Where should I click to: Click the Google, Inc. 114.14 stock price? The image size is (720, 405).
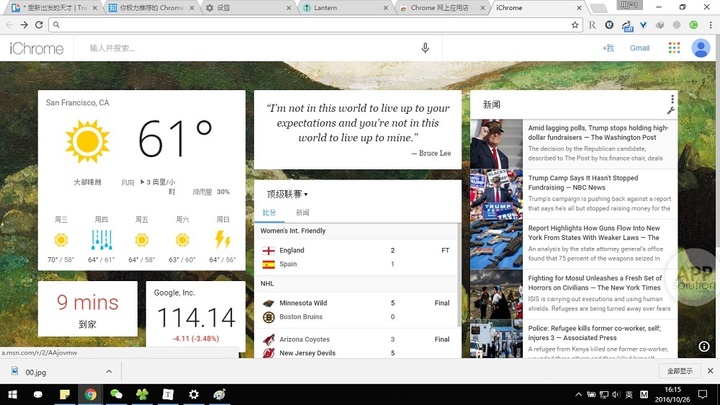[x=196, y=318]
